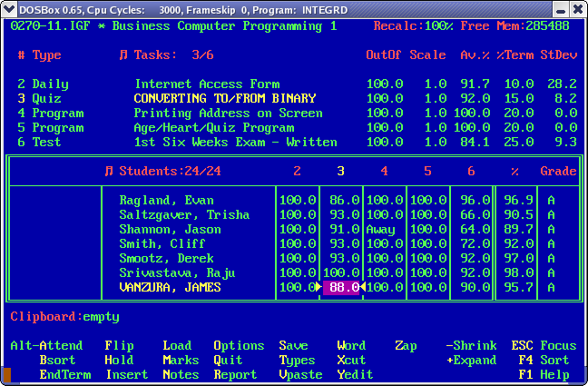Click the 'Free Mem:285488' indicator

pyautogui.click(x=514, y=26)
